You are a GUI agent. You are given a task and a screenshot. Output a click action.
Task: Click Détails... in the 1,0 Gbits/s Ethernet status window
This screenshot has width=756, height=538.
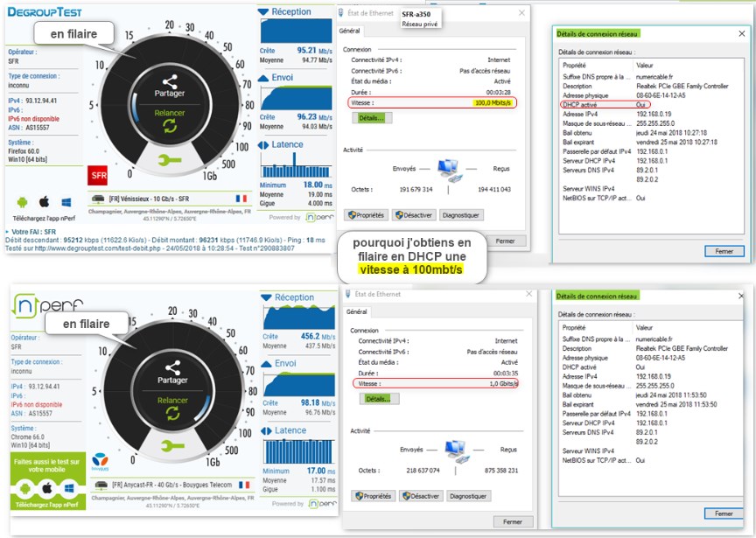pyautogui.click(x=379, y=399)
